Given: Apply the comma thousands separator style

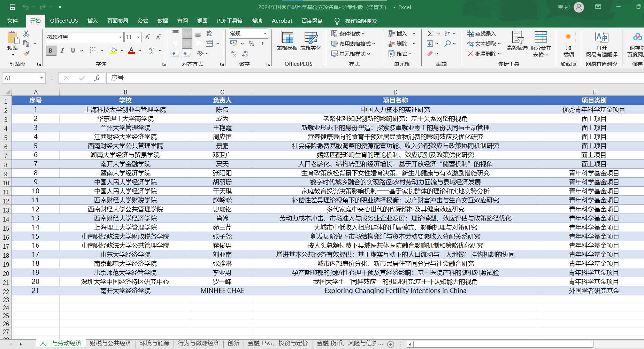Looking at the screenshot, I should point(262,44).
